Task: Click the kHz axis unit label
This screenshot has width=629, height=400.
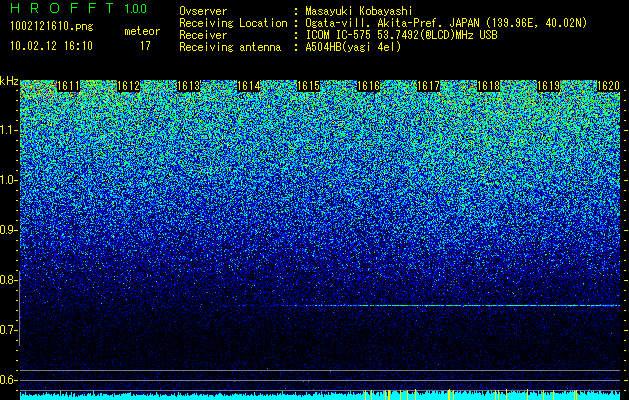Action: click(x=9, y=81)
